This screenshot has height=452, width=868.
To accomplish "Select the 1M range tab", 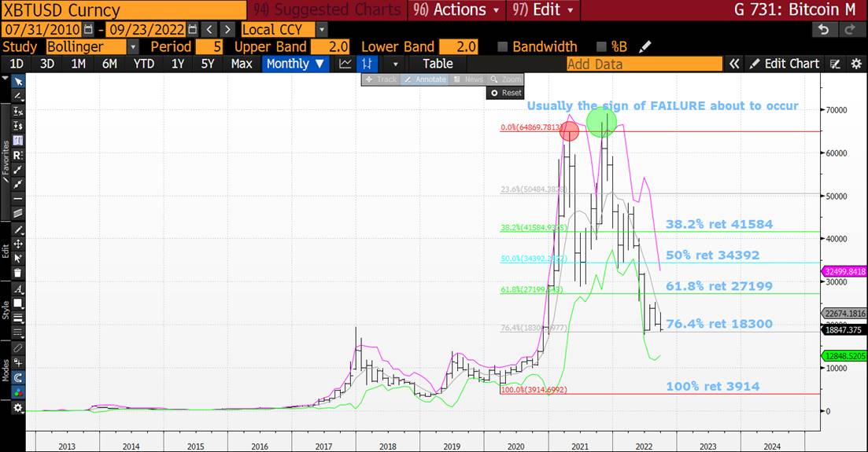I will pos(78,64).
